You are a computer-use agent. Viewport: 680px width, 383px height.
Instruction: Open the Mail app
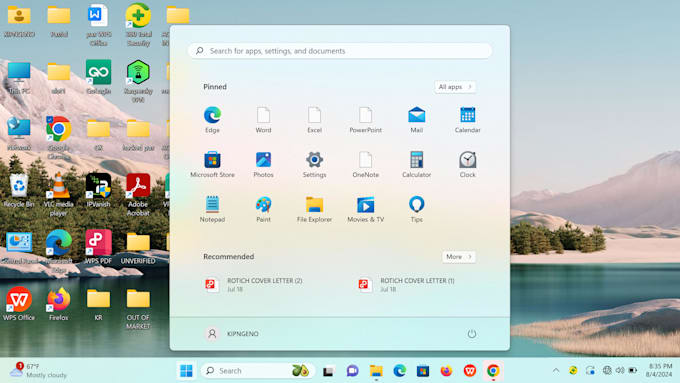416,120
